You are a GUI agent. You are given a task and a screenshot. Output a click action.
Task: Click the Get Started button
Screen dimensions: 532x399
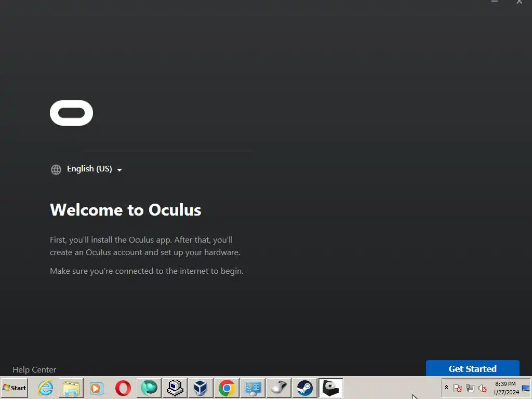tap(472, 368)
